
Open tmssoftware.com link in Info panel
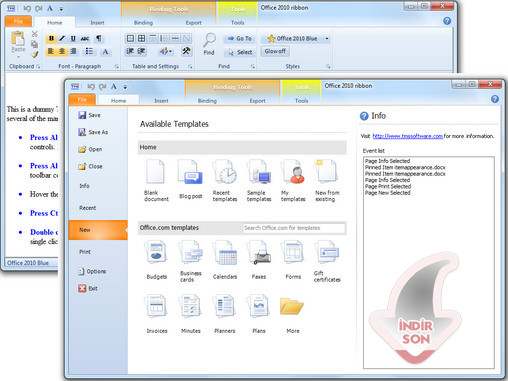click(x=407, y=136)
